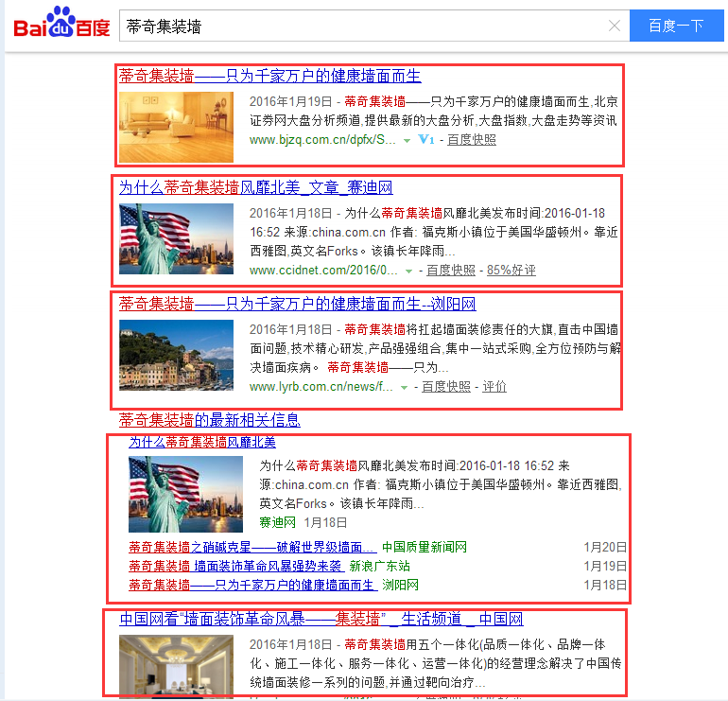Expand the dropdown arrow next to www.ccidnet.com URL
Screen dimensions: 728x701
click(408, 271)
